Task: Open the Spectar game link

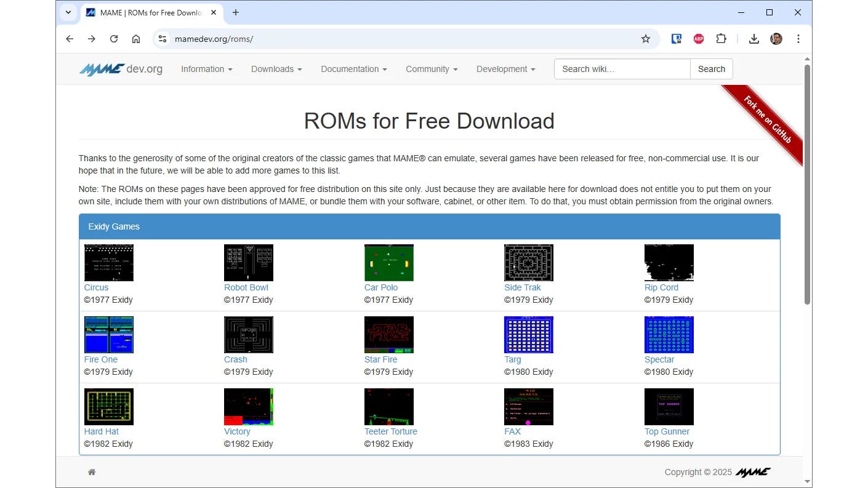Action: [659, 359]
